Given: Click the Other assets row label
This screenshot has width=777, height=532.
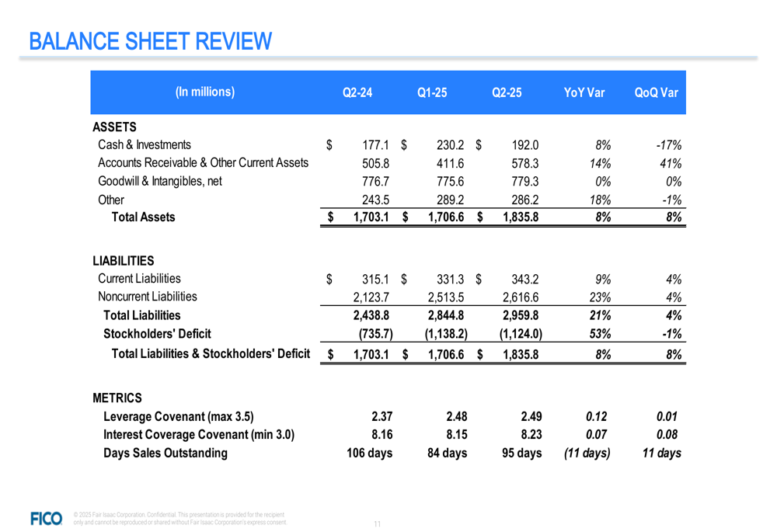Looking at the screenshot, I should [x=111, y=200].
